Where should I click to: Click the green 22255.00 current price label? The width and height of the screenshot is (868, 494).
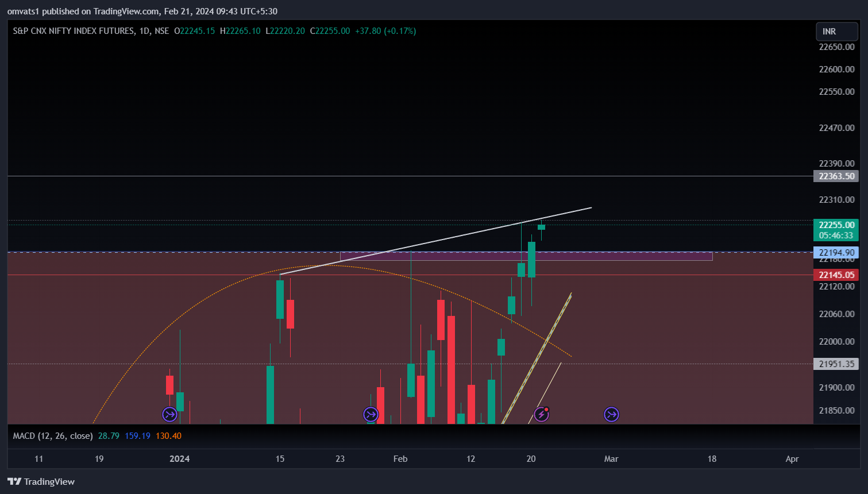click(836, 225)
